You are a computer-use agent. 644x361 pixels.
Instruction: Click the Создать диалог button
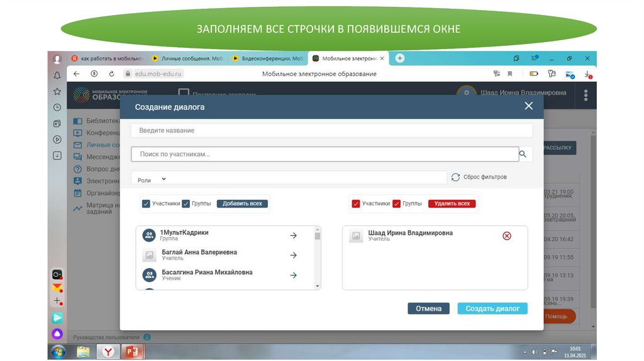(492, 308)
